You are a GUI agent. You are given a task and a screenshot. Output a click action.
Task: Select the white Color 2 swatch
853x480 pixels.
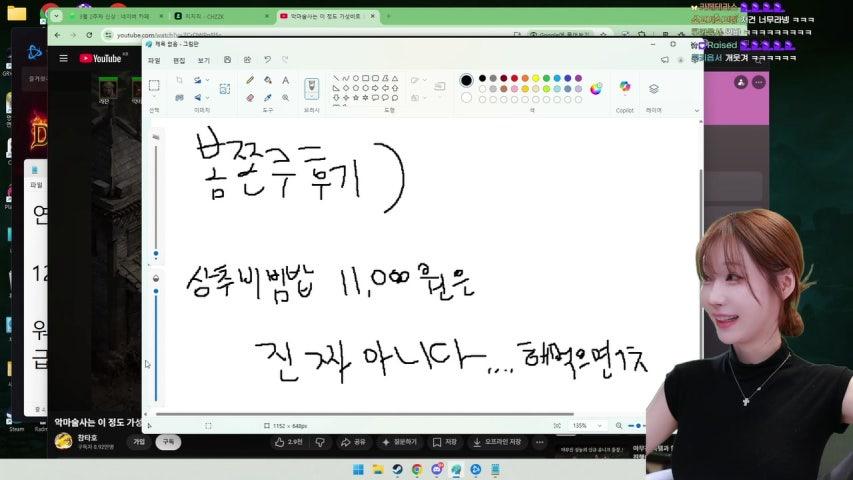point(466,98)
